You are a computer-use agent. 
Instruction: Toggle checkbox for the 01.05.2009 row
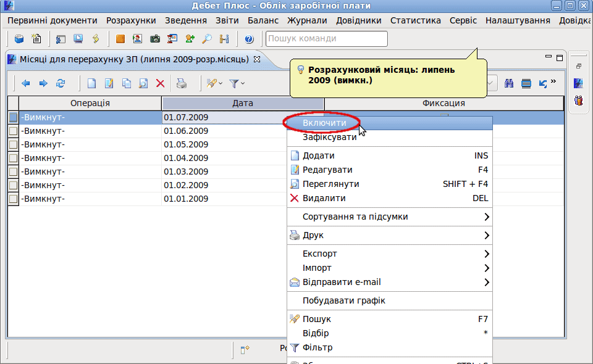tap(13, 144)
